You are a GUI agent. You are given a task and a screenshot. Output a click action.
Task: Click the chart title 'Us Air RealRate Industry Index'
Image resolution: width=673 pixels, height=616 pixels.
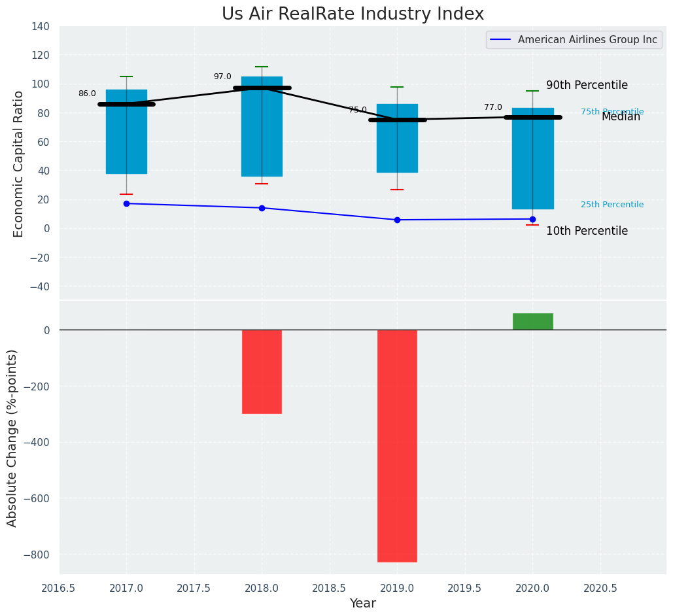[353, 14]
